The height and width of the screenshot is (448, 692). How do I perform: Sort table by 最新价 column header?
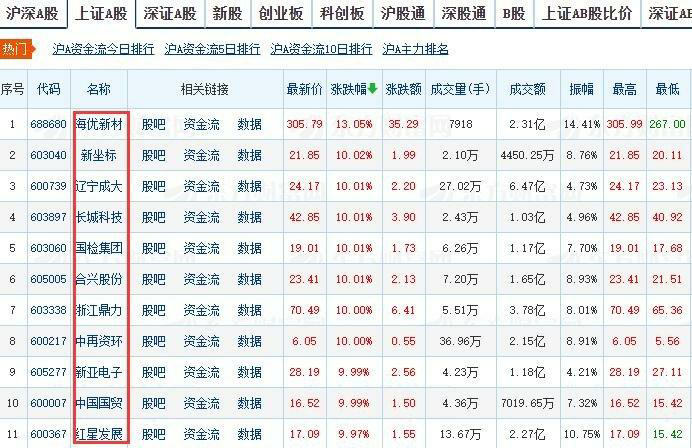click(304, 89)
